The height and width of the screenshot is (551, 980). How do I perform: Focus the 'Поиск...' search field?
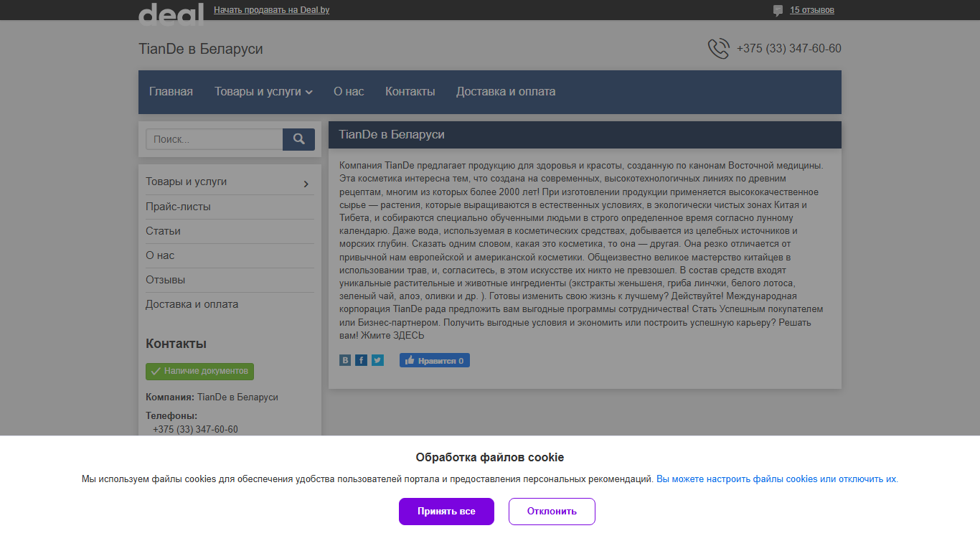click(x=215, y=139)
